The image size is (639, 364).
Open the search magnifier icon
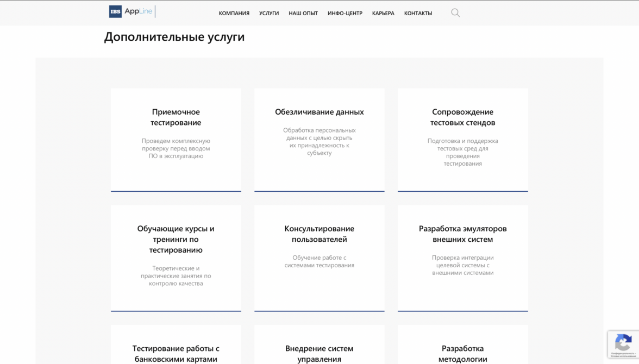tap(455, 13)
